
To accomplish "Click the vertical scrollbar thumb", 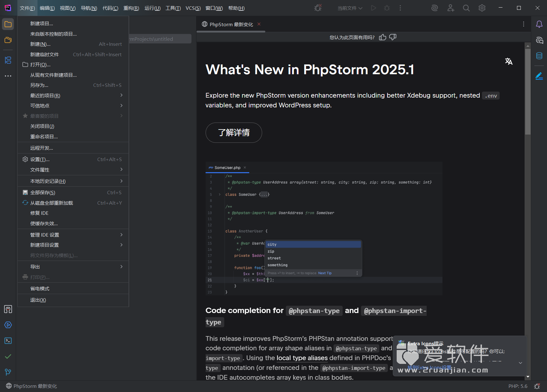I will tap(528, 92).
